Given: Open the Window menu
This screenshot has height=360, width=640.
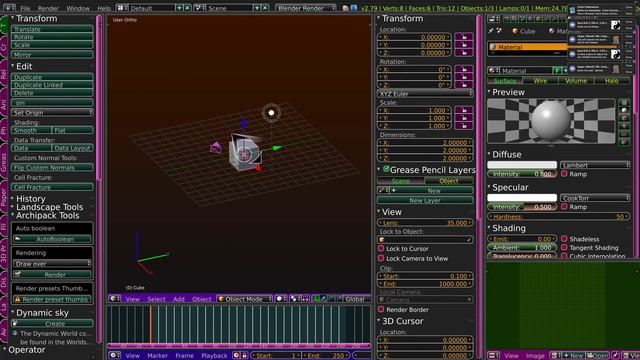Looking at the screenshot, I should point(78,8).
